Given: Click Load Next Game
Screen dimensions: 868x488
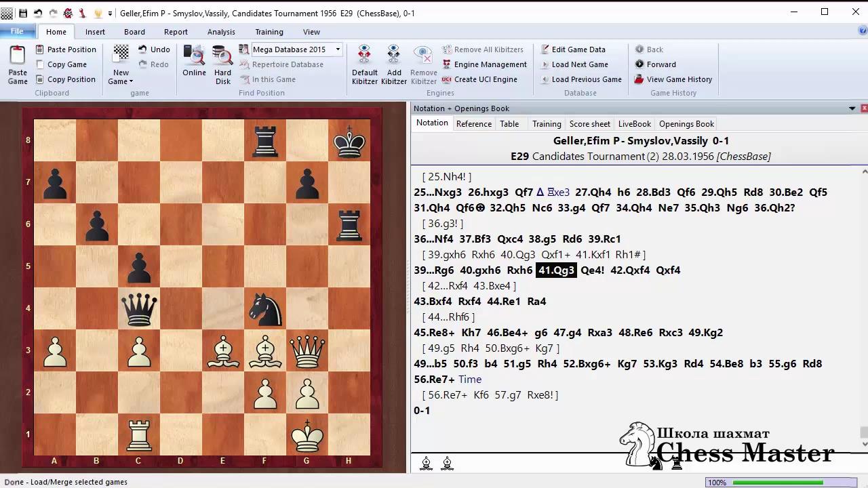Looking at the screenshot, I should click(x=579, y=64).
